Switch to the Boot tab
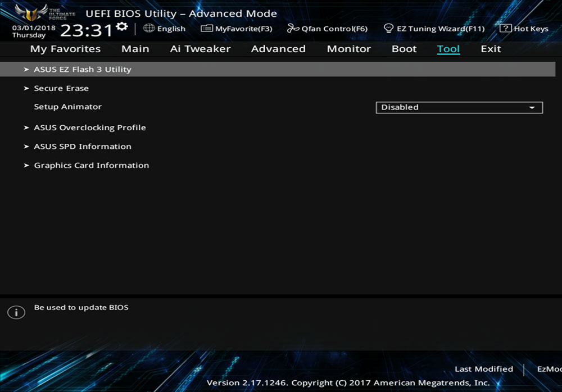 coord(404,49)
